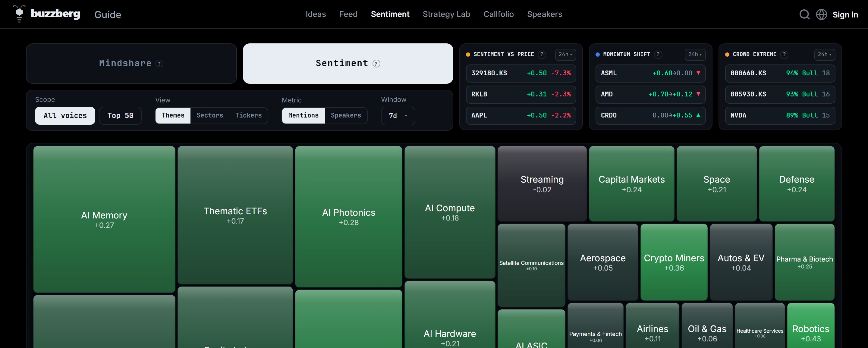Image resolution: width=868 pixels, height=348 pixels.
Task: Switch view to Themes
Action: point(173,115)
